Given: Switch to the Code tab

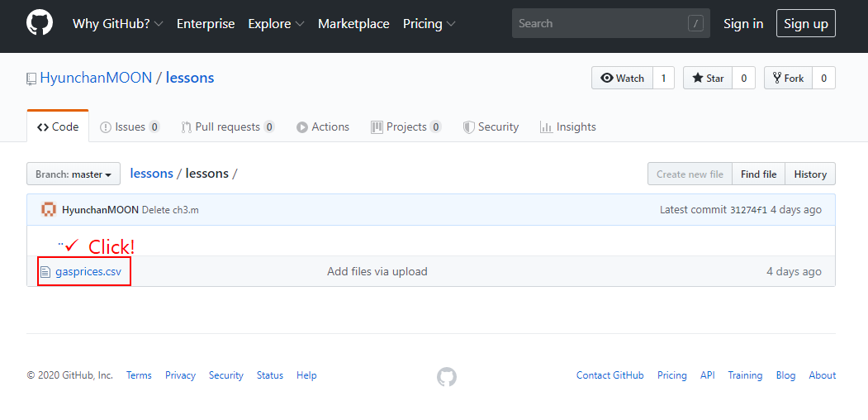Looking at the screenshot, I should 58,126.
